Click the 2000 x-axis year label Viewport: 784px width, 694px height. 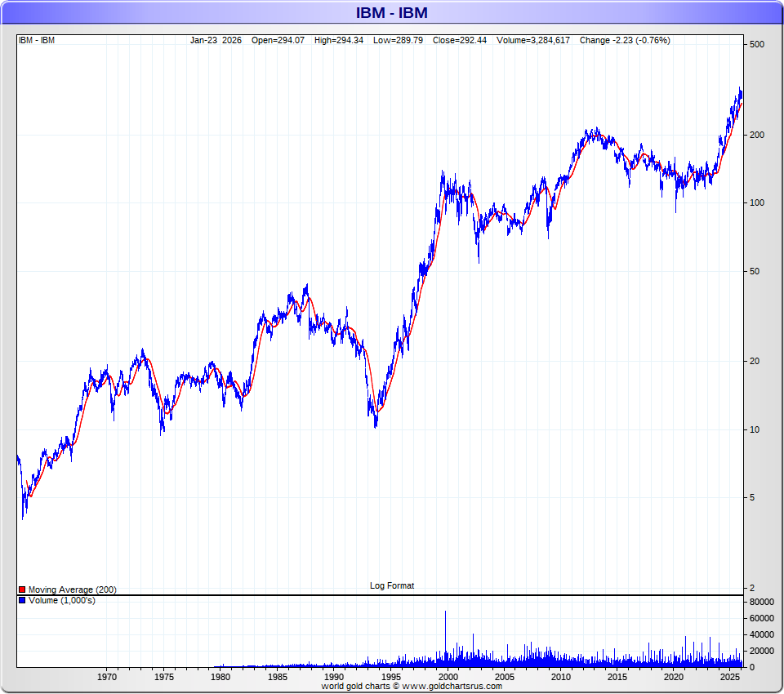coord(448,677)
